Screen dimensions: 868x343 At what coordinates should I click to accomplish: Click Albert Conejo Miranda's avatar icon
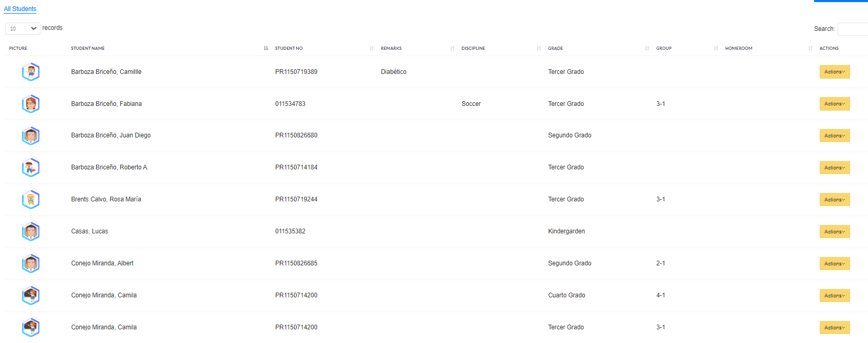coord(30,264)
